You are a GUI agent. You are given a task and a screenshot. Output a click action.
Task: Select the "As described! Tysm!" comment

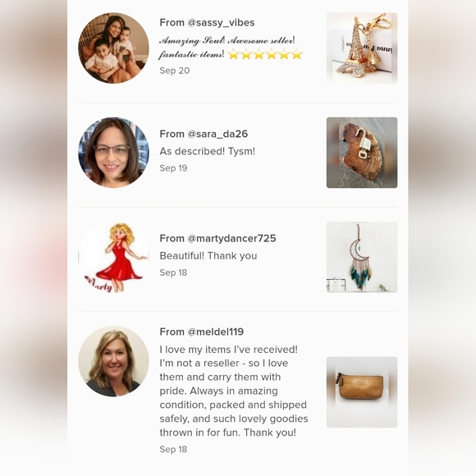(208, 151)
